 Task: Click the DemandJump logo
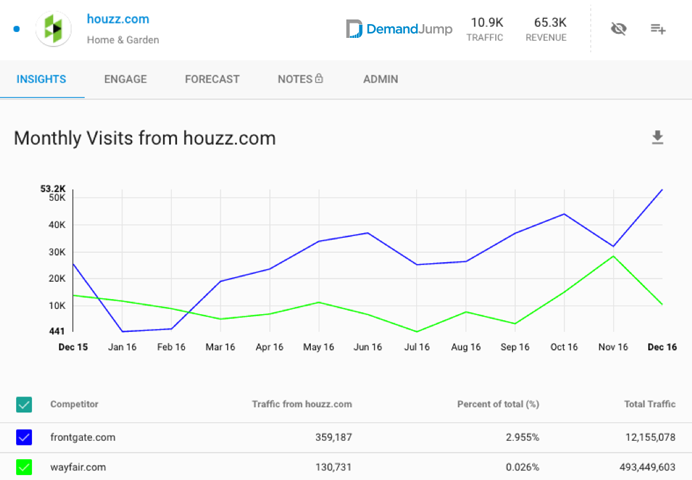pyautogui.click(x=399, y=29)
